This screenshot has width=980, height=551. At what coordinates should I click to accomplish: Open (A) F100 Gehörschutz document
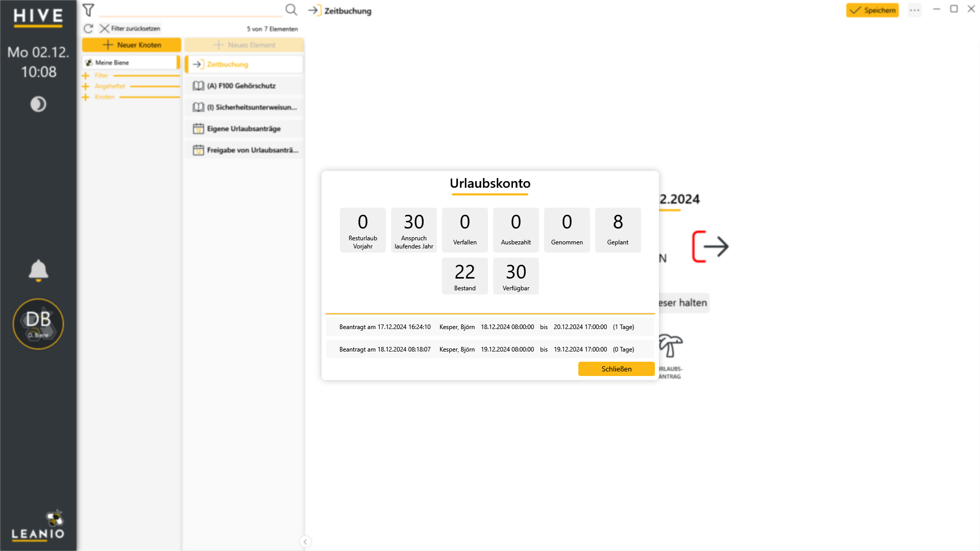click(244, 86)
